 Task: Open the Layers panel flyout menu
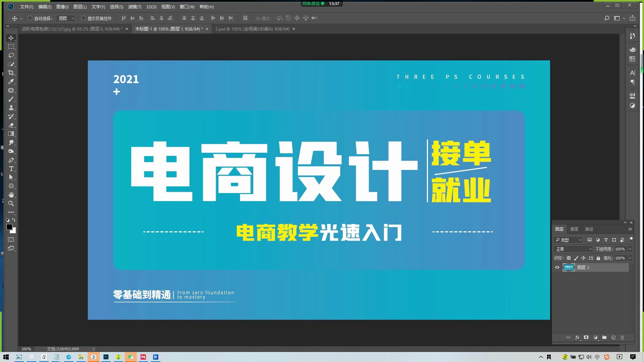630,229
